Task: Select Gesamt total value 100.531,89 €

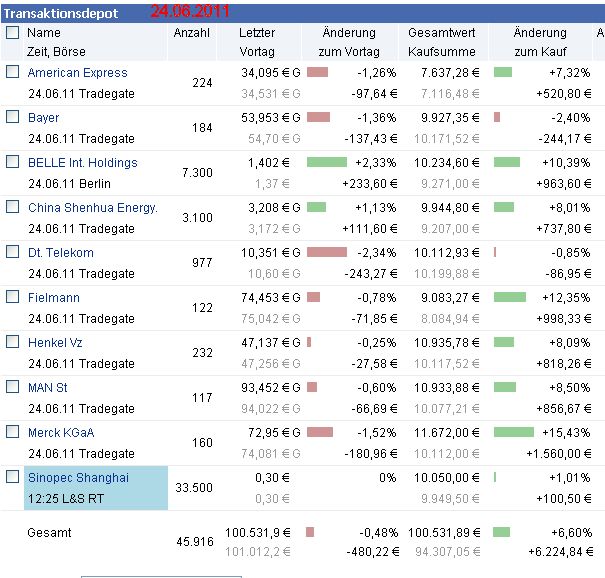Action: click(444, 533)
